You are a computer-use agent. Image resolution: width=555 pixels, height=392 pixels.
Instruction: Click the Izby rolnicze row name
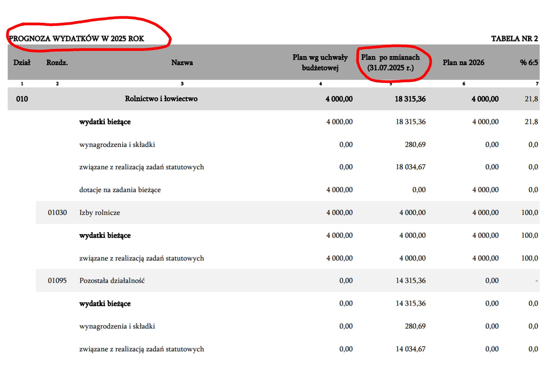[x=99, y=213]
